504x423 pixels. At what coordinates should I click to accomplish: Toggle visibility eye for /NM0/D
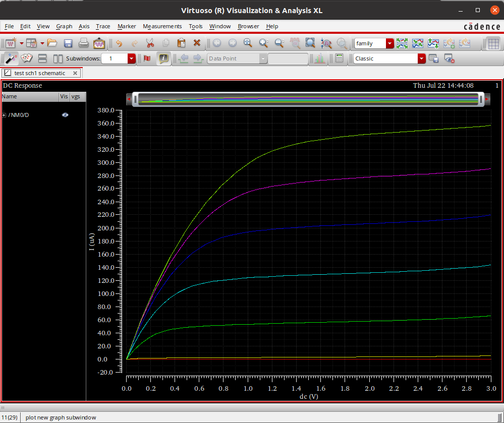pos(65,115)
